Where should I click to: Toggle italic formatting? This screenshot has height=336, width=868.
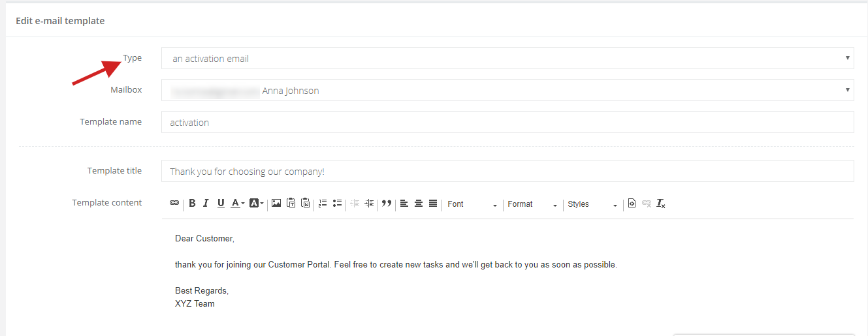206,204
